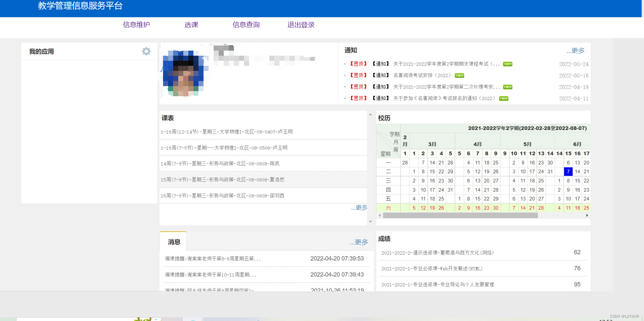
Task: Select the highlighted date 7 in the 校历 calendar
Action: pos(568,171)
